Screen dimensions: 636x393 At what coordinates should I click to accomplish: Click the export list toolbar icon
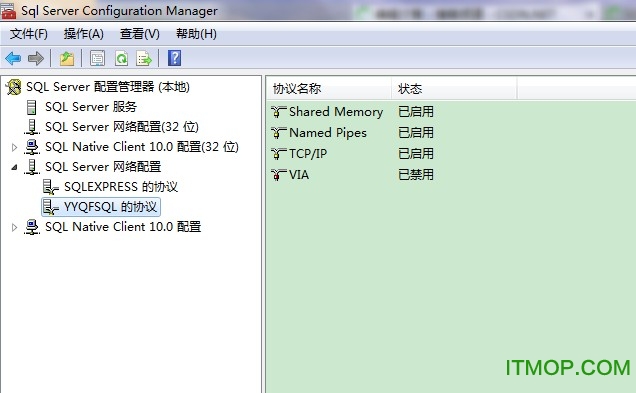point(144,58)
